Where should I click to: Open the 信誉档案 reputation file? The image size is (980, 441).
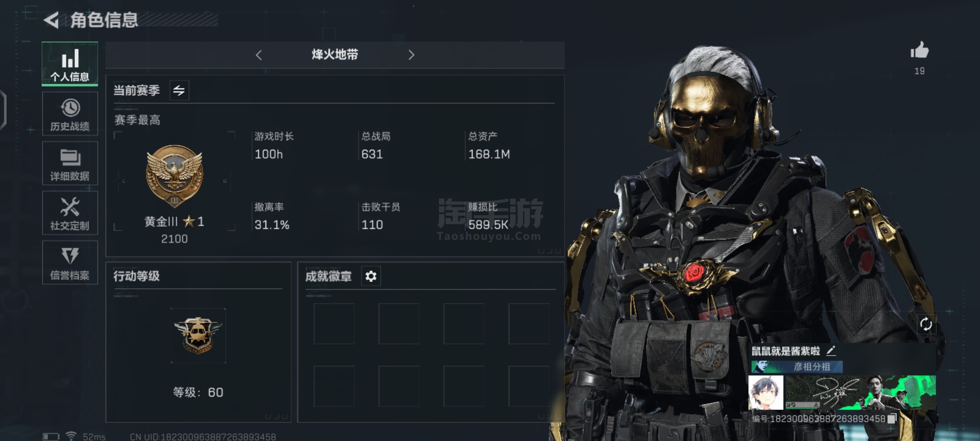70,262
